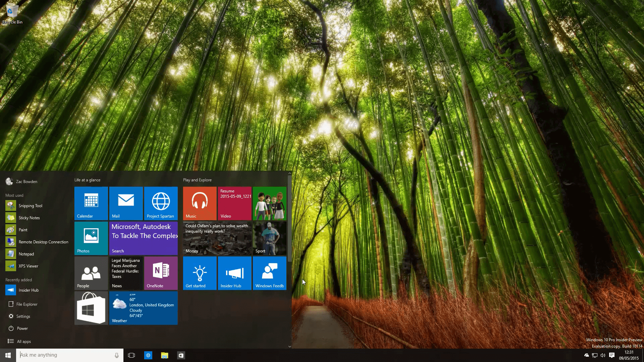Image resolution: width=644 pixels, height=362 pixels.
Task: Launch Project Spartan browser tile
Action: (161, 203)
